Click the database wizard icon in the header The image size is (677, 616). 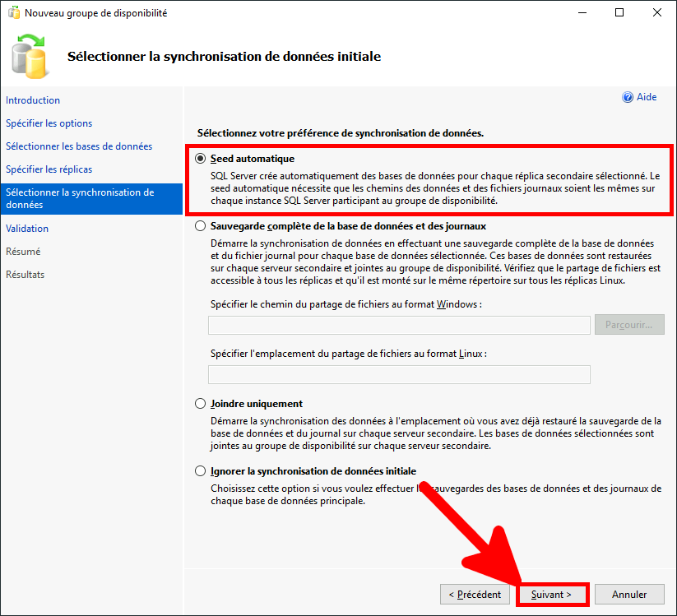pos(30,53)
